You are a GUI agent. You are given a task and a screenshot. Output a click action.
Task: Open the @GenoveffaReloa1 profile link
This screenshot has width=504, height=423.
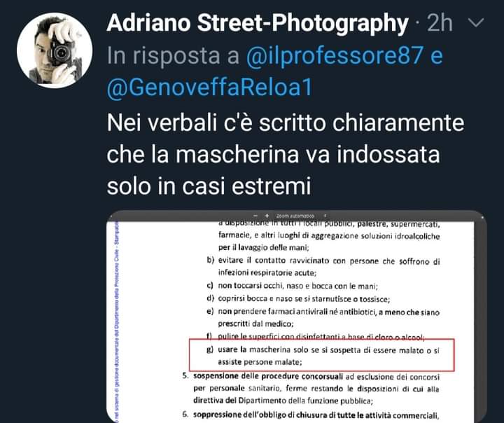[x=209, y=87]
